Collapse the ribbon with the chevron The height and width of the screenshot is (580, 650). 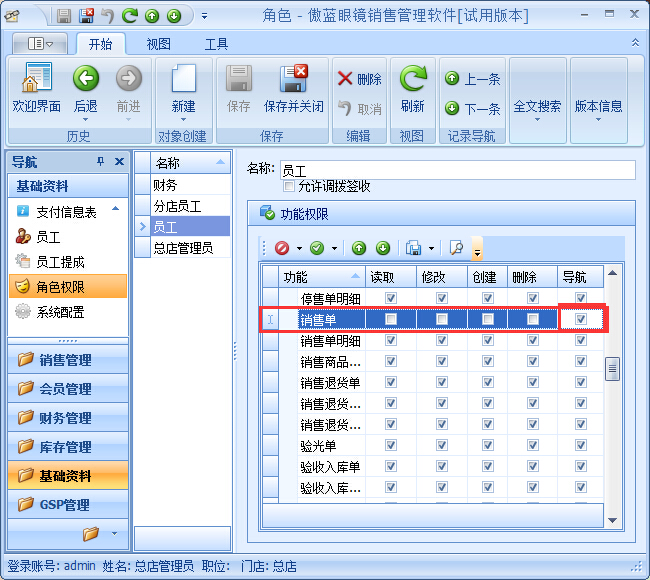tap(635, 43)
